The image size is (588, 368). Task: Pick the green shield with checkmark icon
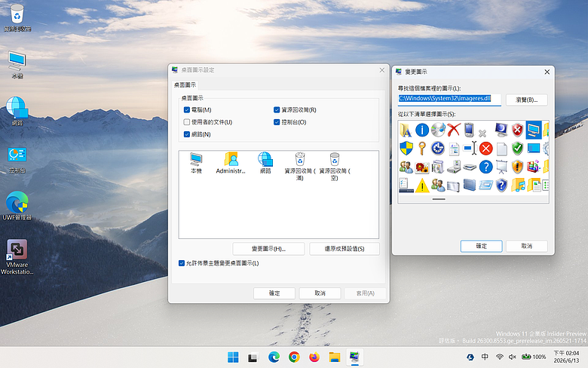point(517,148)
